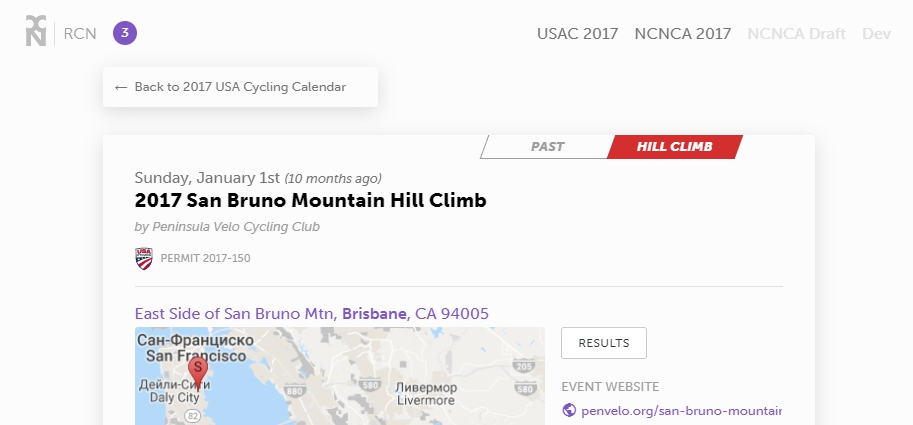This screenshot has height=425, width=913.
Task: Switch to NCNCA 2017 calendar
Action: point(682,34)
